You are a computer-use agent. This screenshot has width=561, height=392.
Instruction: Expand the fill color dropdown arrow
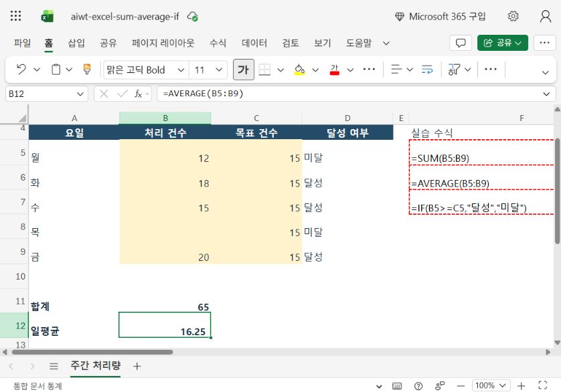(x=315, y=70)
